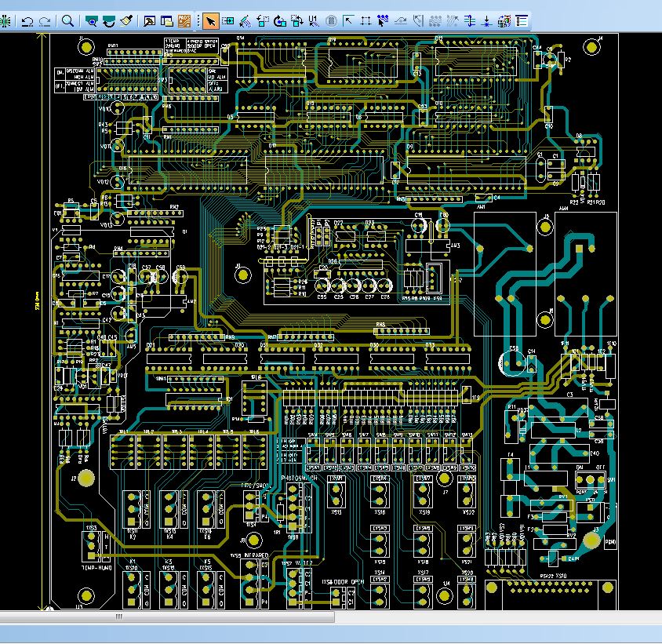Viewport: 662px width, 644px height.
Task: Select mounting hole J5 on the board
Action: [545, 227]
